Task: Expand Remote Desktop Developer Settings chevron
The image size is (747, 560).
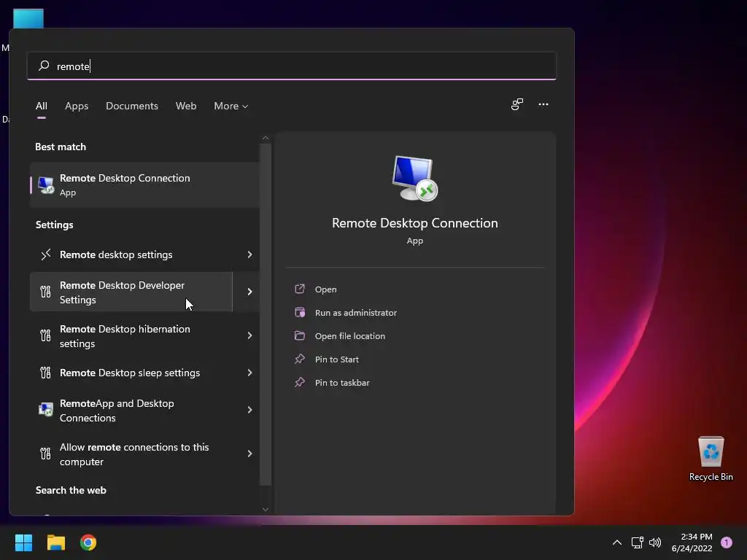Action: pyautogui.click(x=249, y=292)
